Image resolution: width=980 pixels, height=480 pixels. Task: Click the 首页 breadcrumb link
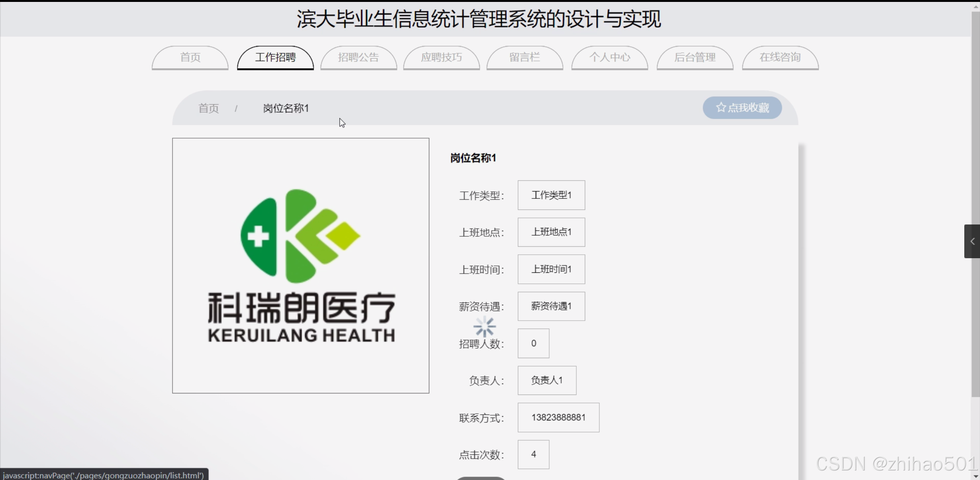click(x=209, y=108)
